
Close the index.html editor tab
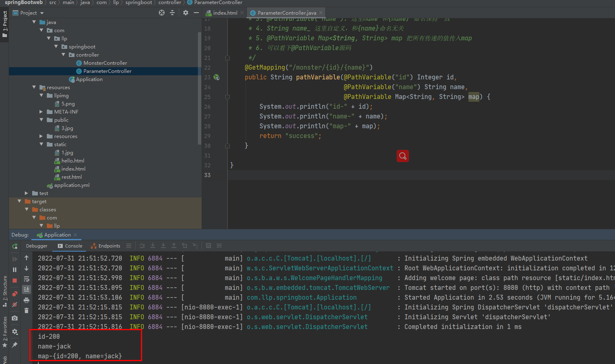(x=242, y=13)
